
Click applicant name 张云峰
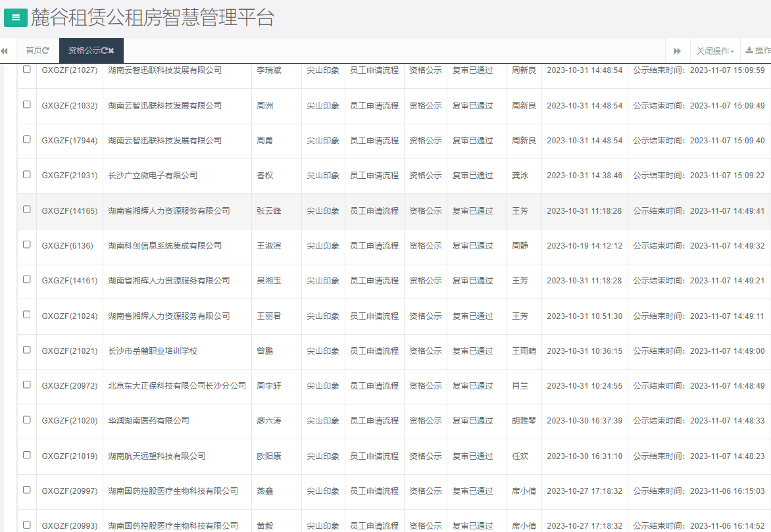point(269,211)
